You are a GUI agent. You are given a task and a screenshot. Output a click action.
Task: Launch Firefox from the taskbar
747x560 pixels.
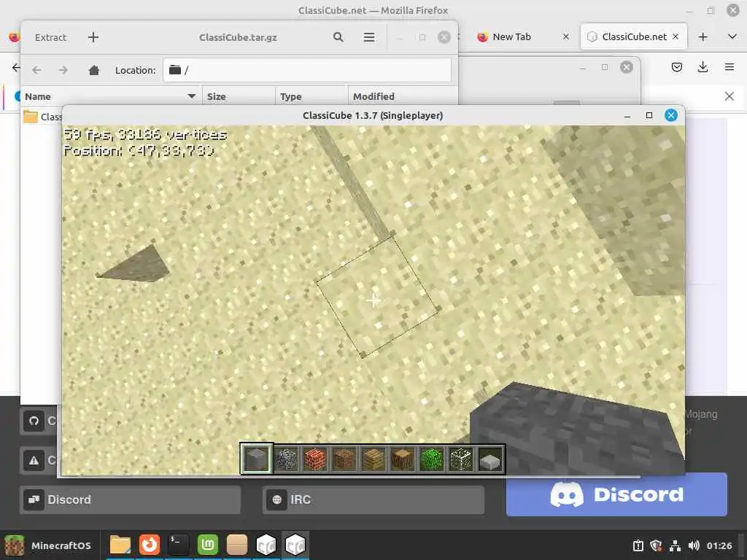(149, 545)
